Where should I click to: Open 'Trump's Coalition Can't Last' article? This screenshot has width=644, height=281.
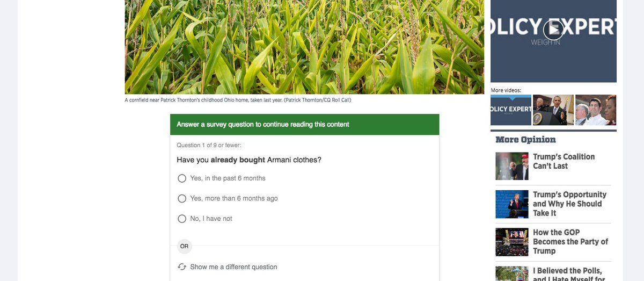coord(563,161)
